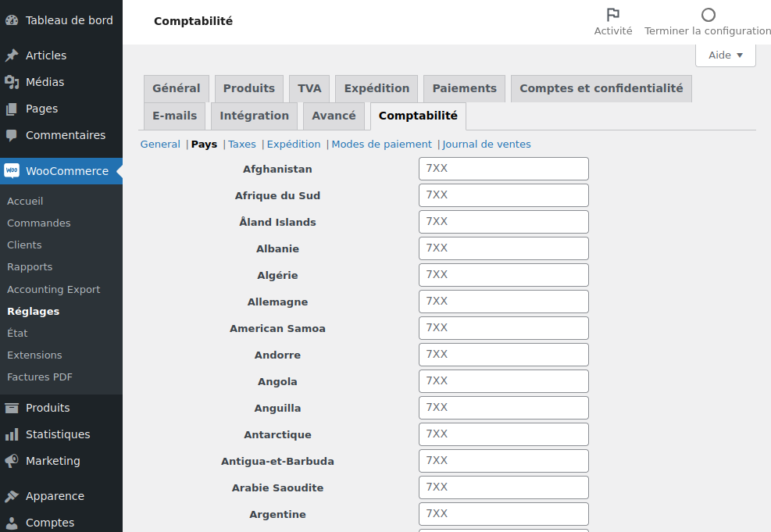The image size is (771, 532).
Task: Go to the Journal de ventes section
Action: [x=487, y=145]
